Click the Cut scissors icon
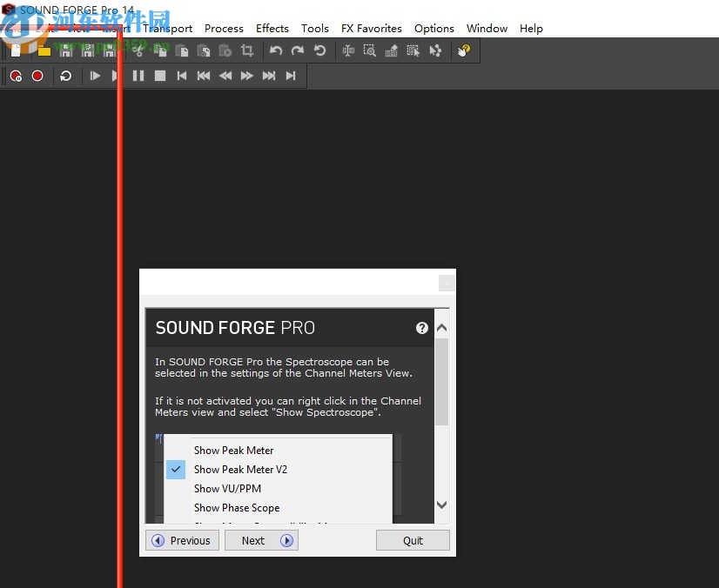This screenshot has height=588, width=719. (x=138, y=50)
